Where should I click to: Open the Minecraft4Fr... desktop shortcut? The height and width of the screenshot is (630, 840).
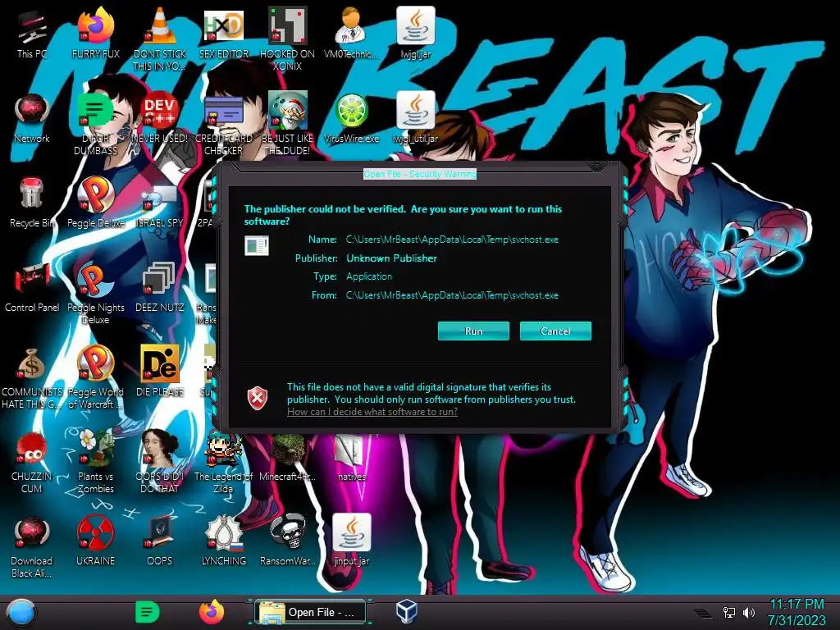287,456
